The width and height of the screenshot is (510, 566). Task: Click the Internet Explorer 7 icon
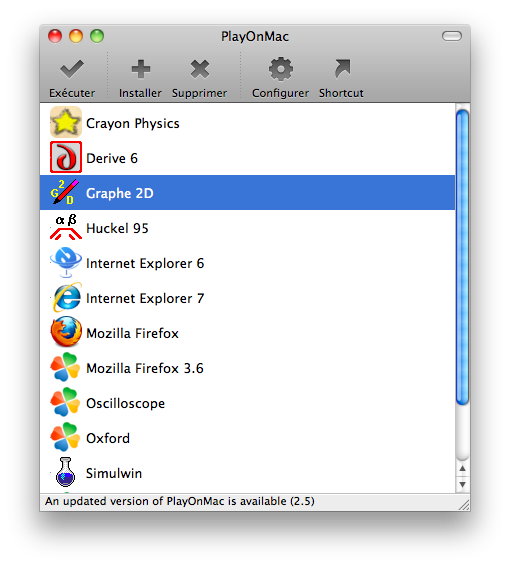coord(67,297)
